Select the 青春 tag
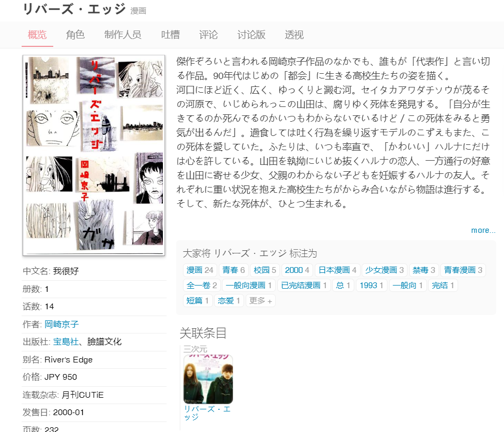504x432 pixels. pos(234,270)
